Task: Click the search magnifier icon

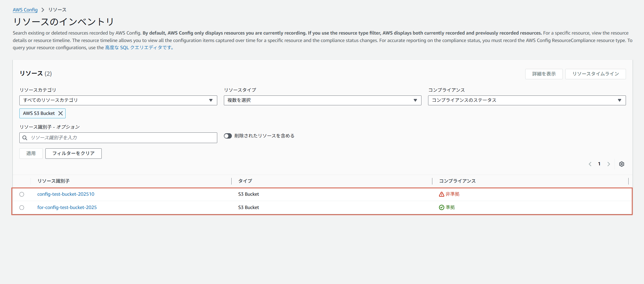Action: coord(25,138)
